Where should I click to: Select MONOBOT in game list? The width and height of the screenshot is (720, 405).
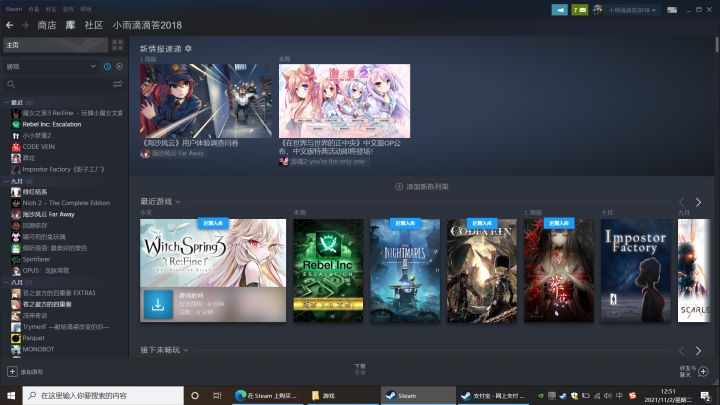tap(38, 349)
